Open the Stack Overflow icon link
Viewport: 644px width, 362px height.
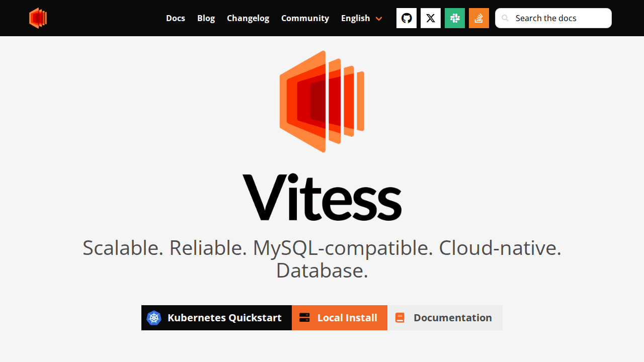pos(479,18)
